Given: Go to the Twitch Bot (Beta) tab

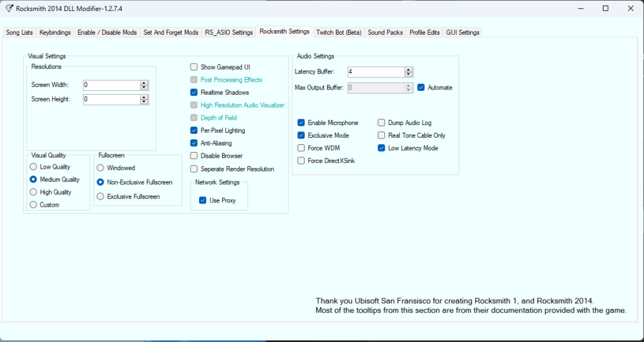Looking at the screenshot, I should point(339,32).
